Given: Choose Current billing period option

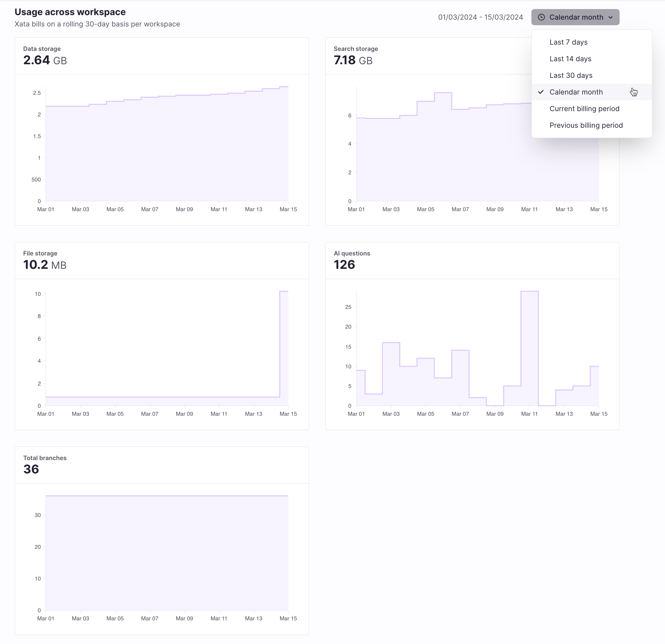Looking at the screenshot, I should coord(584,109).
